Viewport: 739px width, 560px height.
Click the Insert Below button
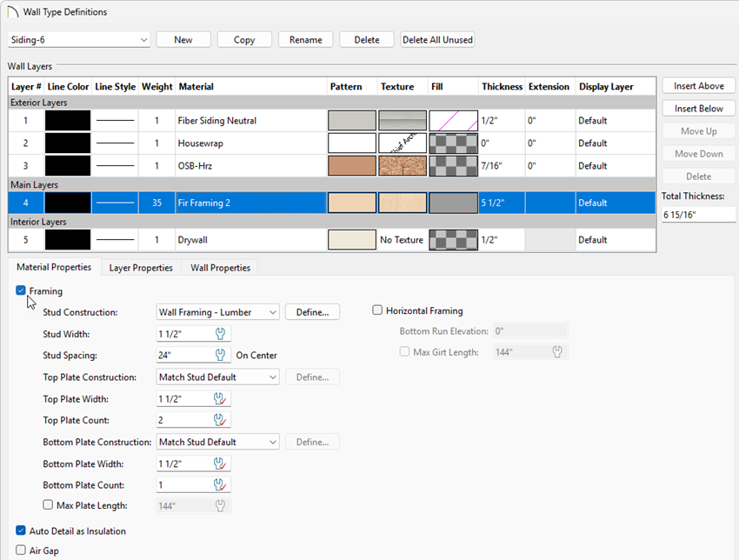[698, 109]
